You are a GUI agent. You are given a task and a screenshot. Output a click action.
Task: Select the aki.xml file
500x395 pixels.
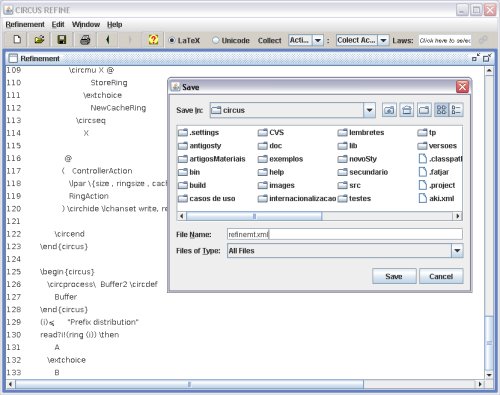(x=436, y=198)
